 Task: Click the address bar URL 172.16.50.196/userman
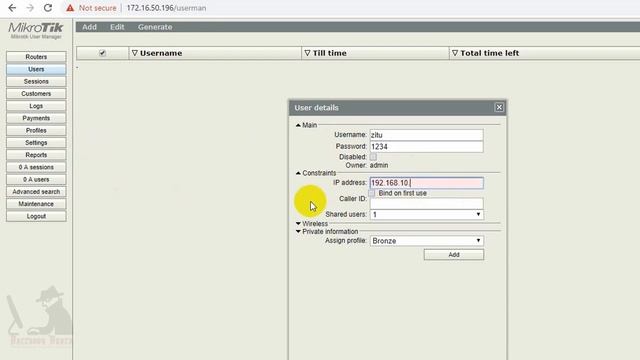(x=166, y=8)
